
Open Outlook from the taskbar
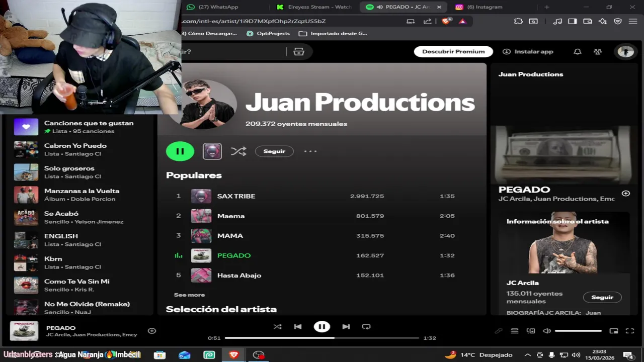tap(185, 355)
